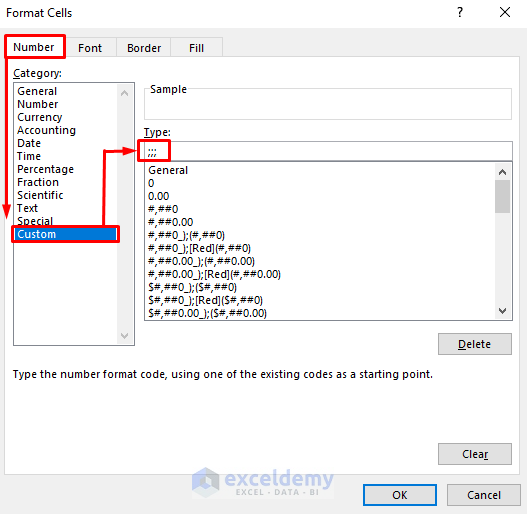The image size is (527, 514).
Task: Click the Type list scrollbar thumb
Action: 502,196
